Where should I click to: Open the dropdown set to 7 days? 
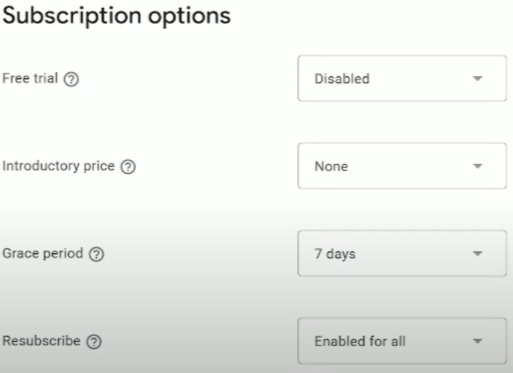tap(402, 253)
